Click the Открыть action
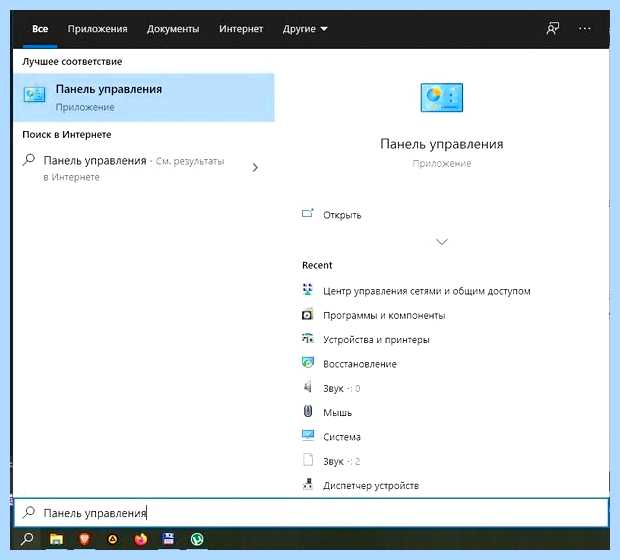The width and height of the screenshot is (620, 560). point(342,215)
